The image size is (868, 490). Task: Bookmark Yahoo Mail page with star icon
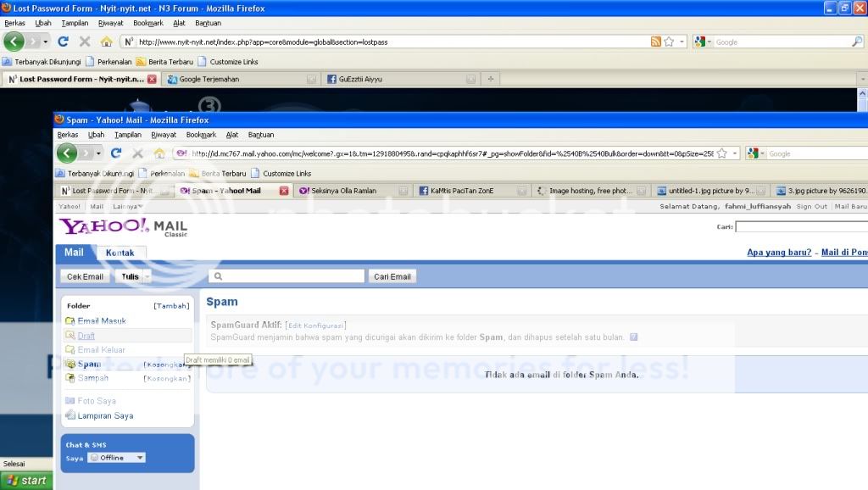tap(722, 153)
